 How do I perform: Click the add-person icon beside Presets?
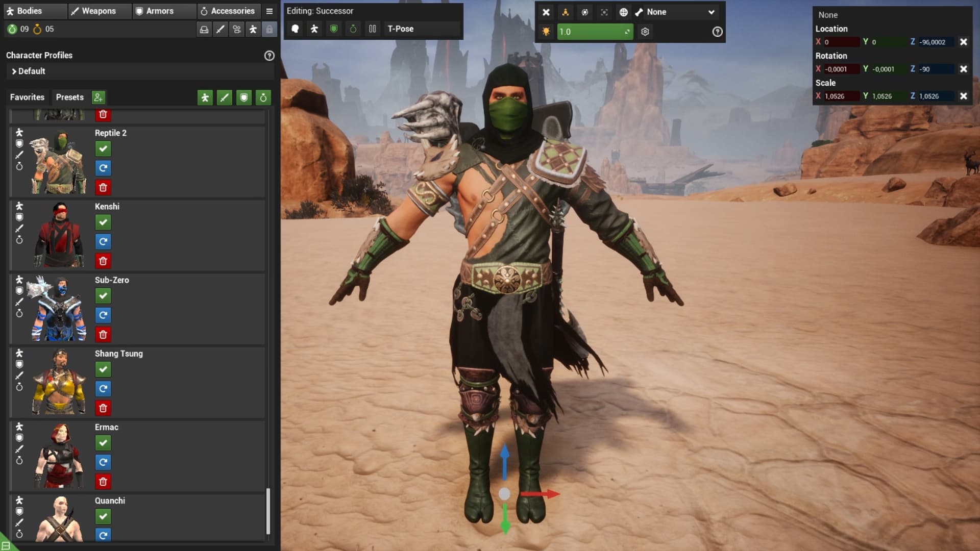[98, 97]
